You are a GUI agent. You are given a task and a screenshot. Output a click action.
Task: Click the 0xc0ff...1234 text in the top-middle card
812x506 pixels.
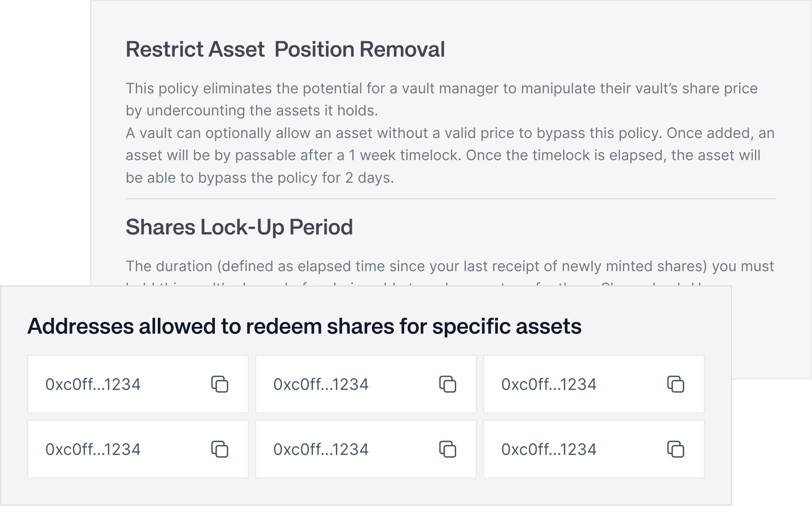[x=321, y=384]
